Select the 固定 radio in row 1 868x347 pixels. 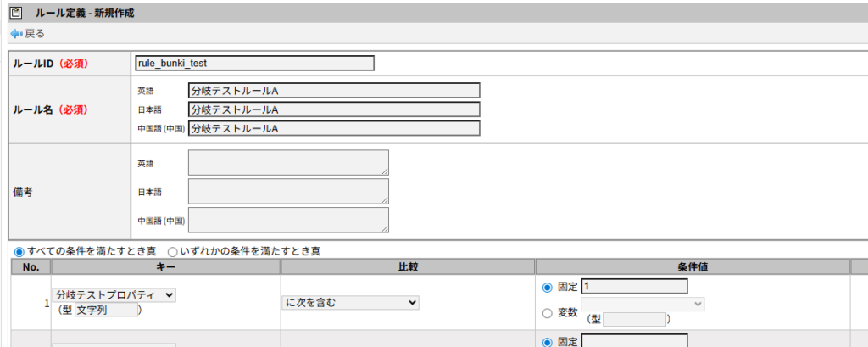point(547,287)
